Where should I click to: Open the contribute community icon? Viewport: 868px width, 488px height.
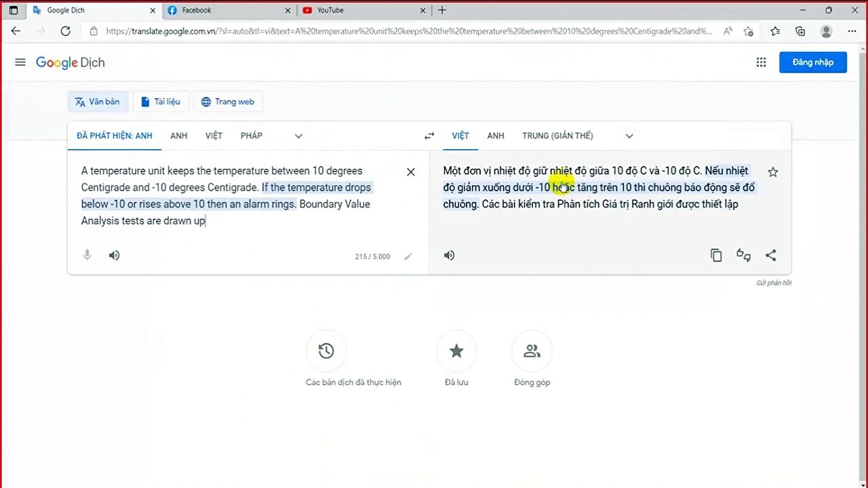tap(532, 350)
